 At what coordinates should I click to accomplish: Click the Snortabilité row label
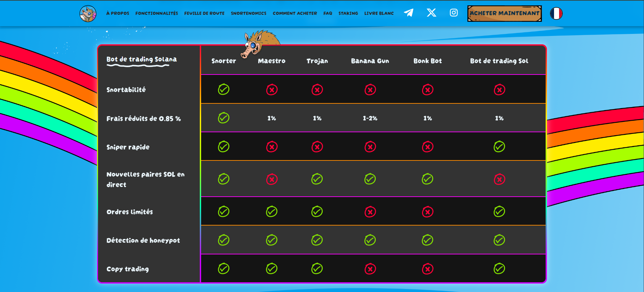pos(126,90)
